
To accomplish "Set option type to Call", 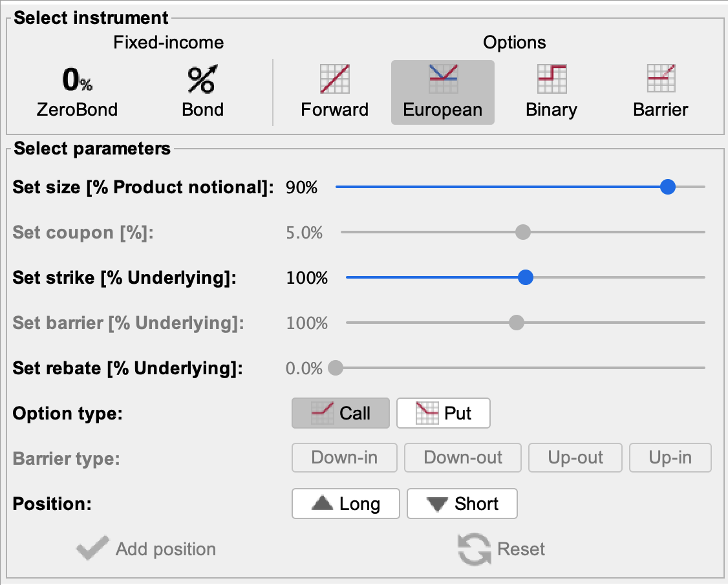I will tap(341, 413).
